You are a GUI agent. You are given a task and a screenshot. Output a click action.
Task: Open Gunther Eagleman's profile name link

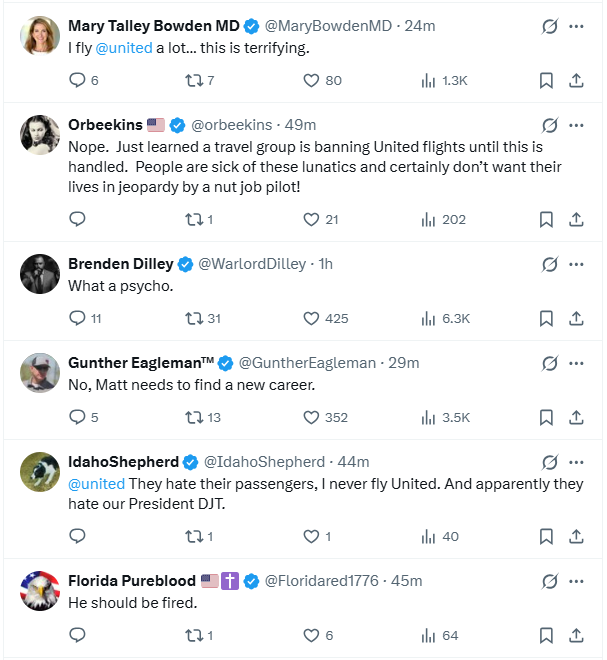point(141,363)
